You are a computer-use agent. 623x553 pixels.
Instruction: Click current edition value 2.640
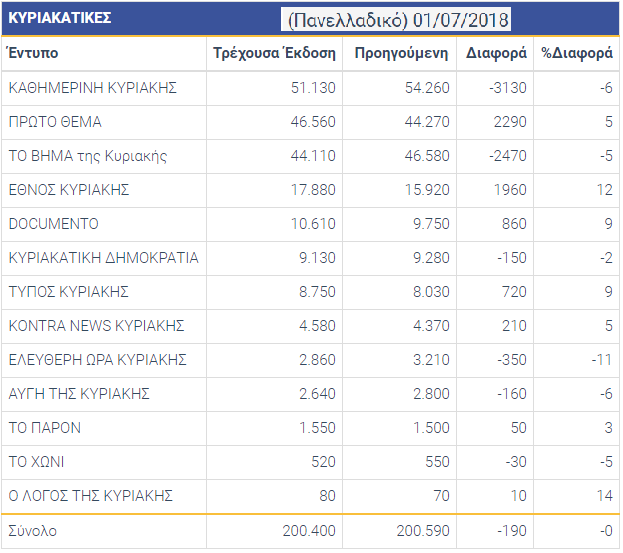pos(317,394)
